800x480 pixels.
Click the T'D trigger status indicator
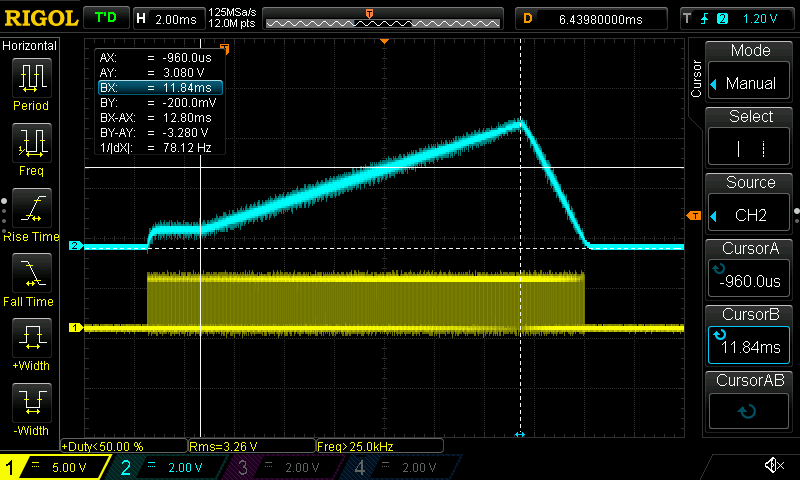click(x=106, y=18)
